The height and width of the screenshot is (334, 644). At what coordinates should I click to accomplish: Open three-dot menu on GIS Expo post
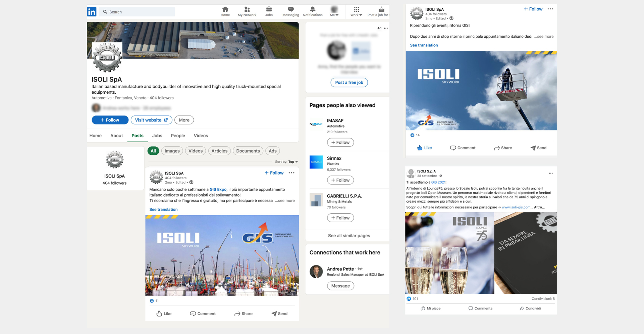(x=291, y=173)
